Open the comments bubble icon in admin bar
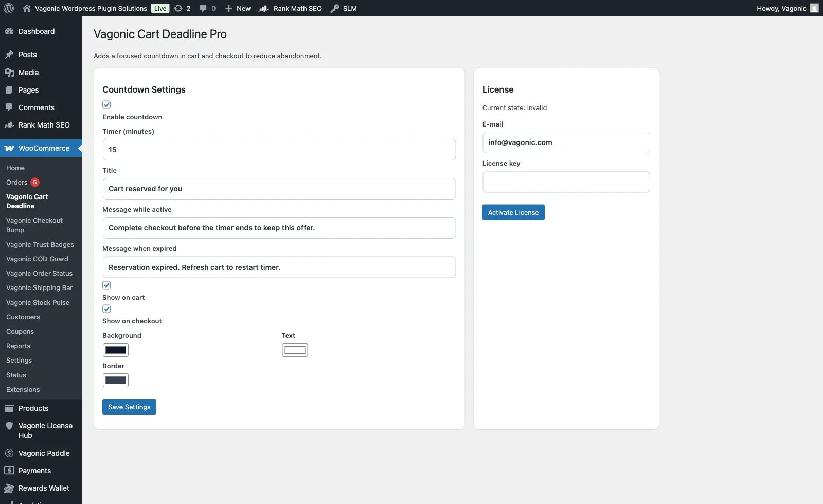The image size is (823, 504). click(203, 8)
